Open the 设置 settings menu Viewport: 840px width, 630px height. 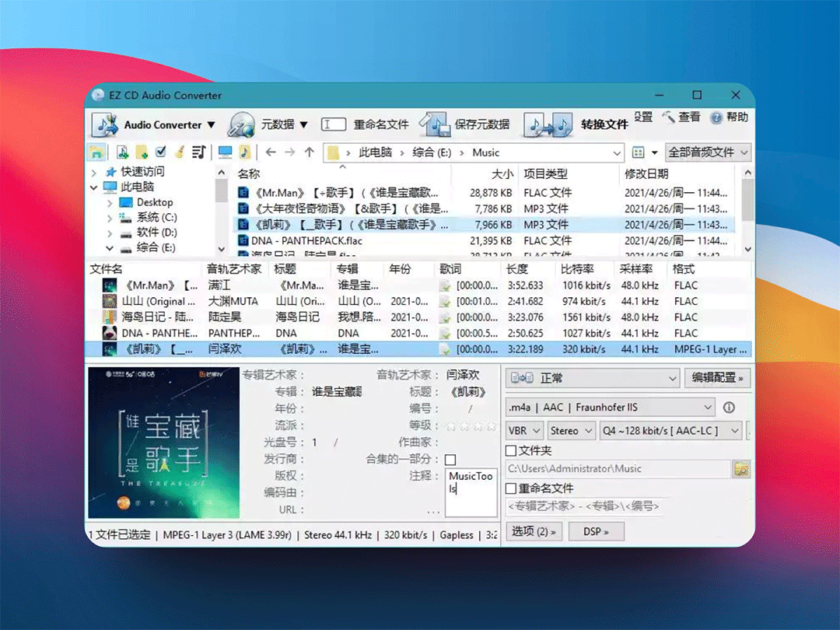643,117
